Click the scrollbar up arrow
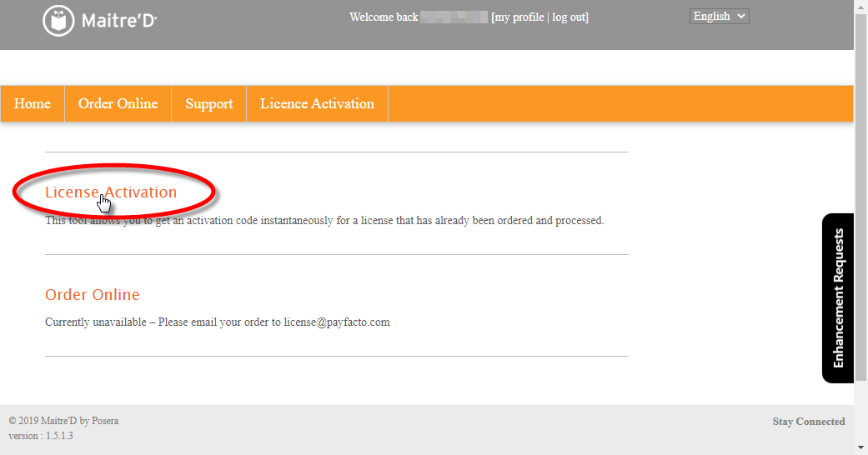The height and width of the screenshot is (455, 868). point(860,6)
